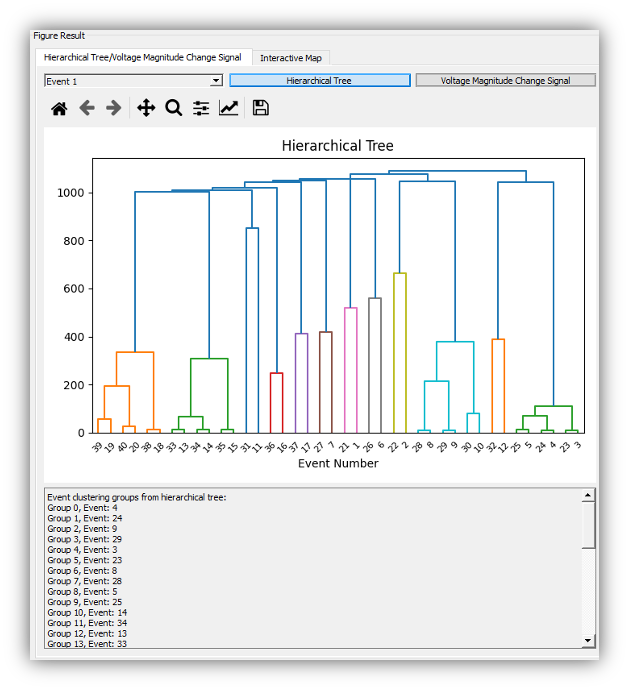Switch to the Interactive Map tab
Screen dimensions: 630x690
[293, 58]
